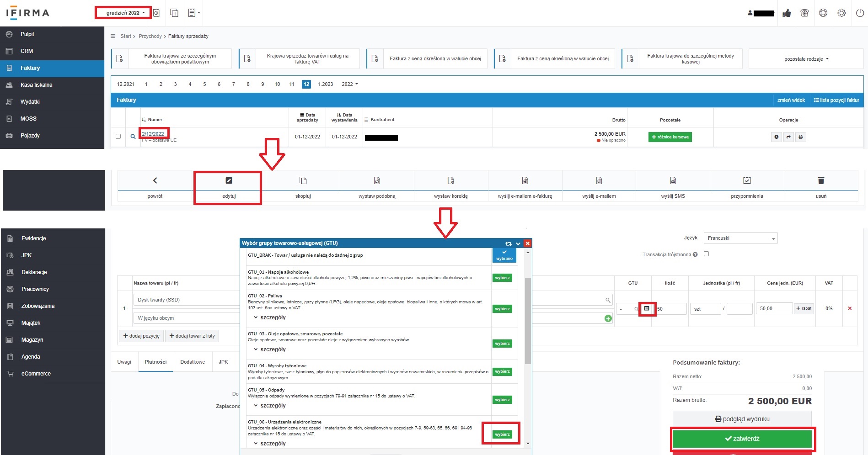Click the red X to delete item row

[850, 308]
